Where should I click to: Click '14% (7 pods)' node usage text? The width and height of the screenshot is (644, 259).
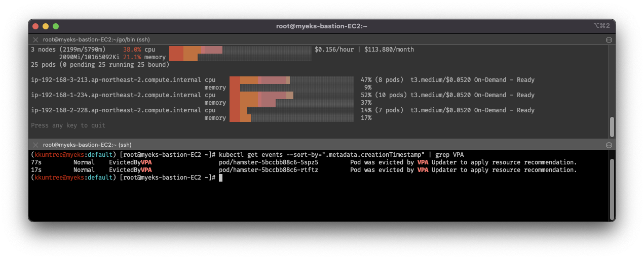382,110
